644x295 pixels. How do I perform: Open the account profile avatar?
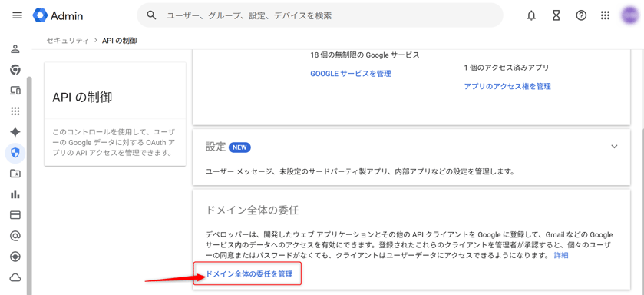tap(630, 15)
